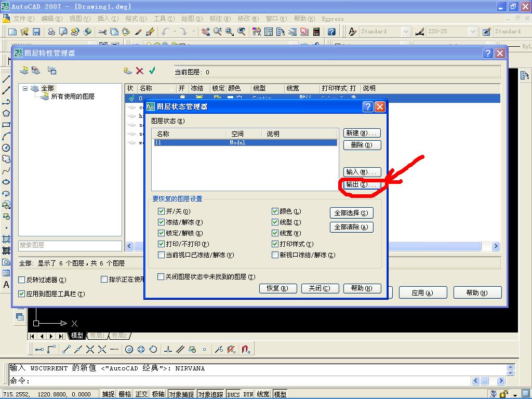Viewport: 532px width, 399px height.
Task: Open the 格式 menu
Action: 136,19
